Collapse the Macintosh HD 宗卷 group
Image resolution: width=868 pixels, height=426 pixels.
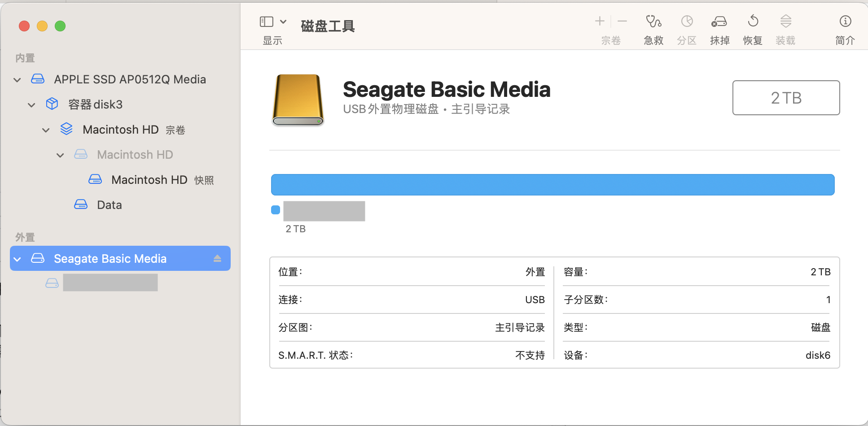pyautogui.click(x=46, y=130)
